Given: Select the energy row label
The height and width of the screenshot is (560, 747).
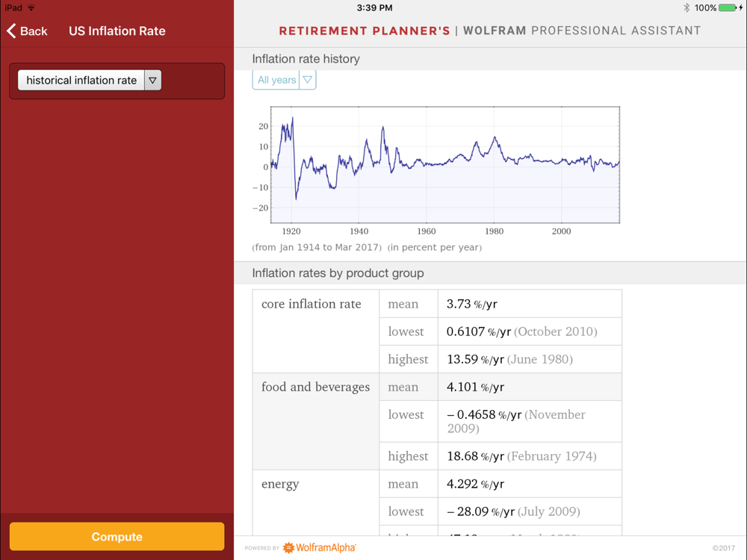Looking at the screenshot, I should click(x=280, y=484).
